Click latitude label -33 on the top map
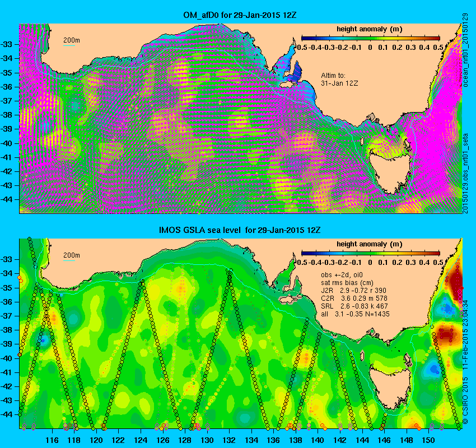 tap(6, 44)
